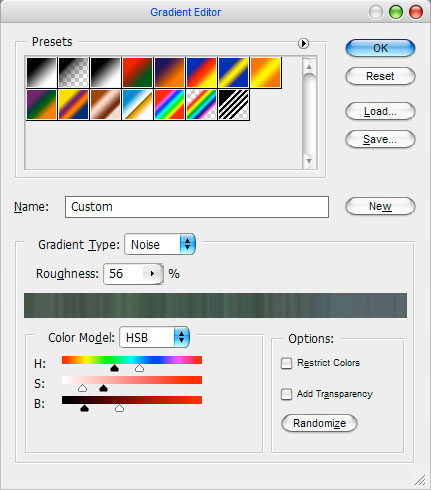Pick the blue-yellow-blue gradient preset
Image resolution: width=431 pixels, height=490 pixels.
[233, 73]
